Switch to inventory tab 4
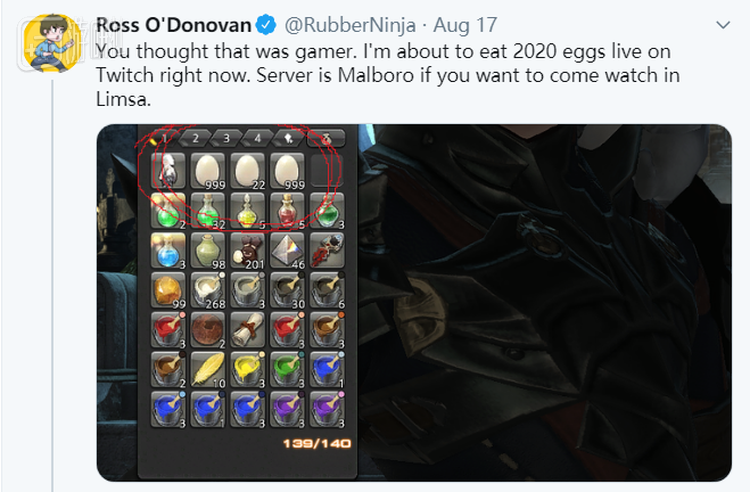Image resolution: width=750 pixels, height=492 pixels. pos(257,138)
